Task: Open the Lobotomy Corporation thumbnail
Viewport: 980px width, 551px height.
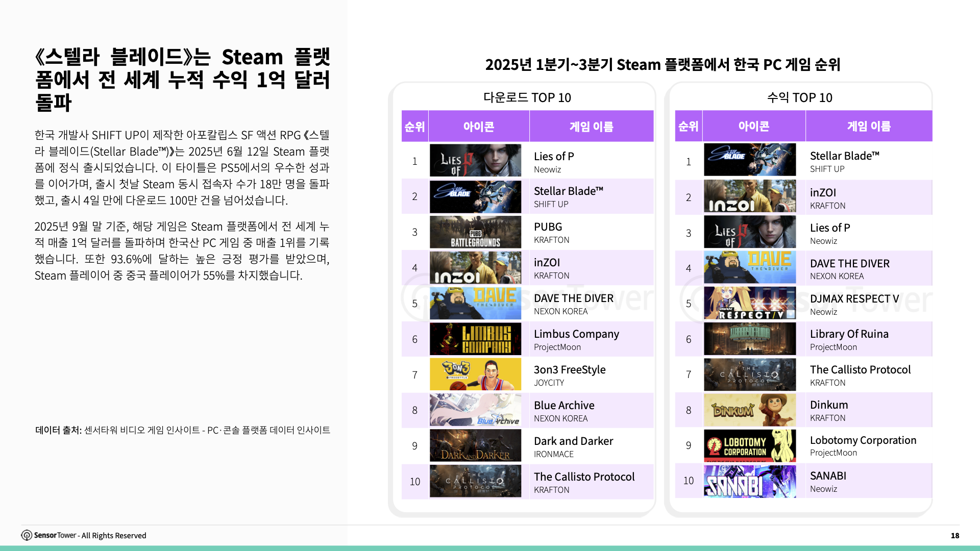Action: point(750,445)
